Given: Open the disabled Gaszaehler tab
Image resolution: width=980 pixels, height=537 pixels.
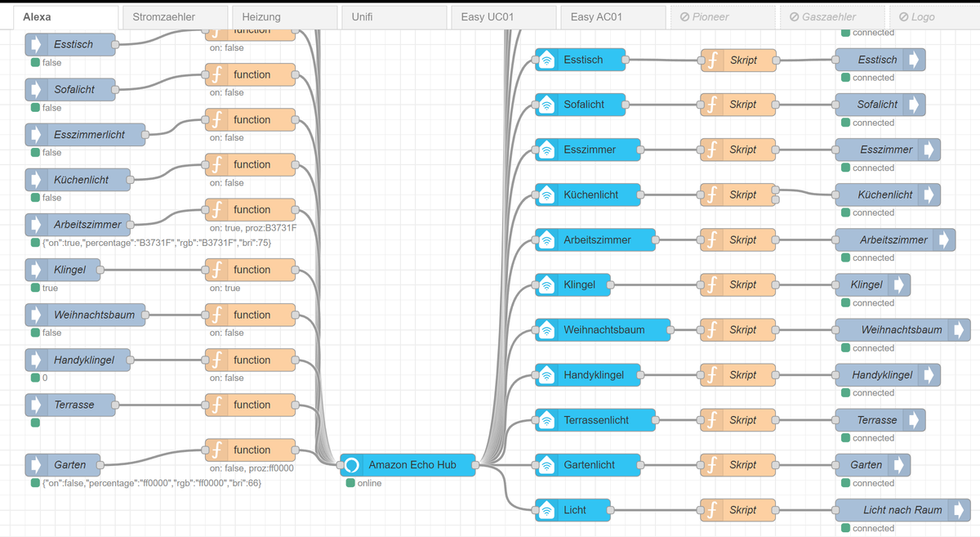Looking at the screenshot, I should (833, 17).
